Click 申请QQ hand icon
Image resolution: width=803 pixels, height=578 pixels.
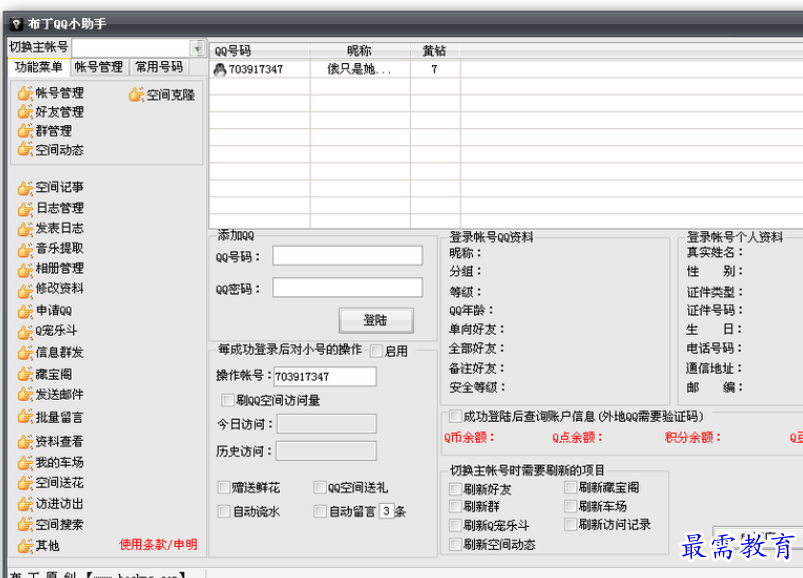[25, 311]
